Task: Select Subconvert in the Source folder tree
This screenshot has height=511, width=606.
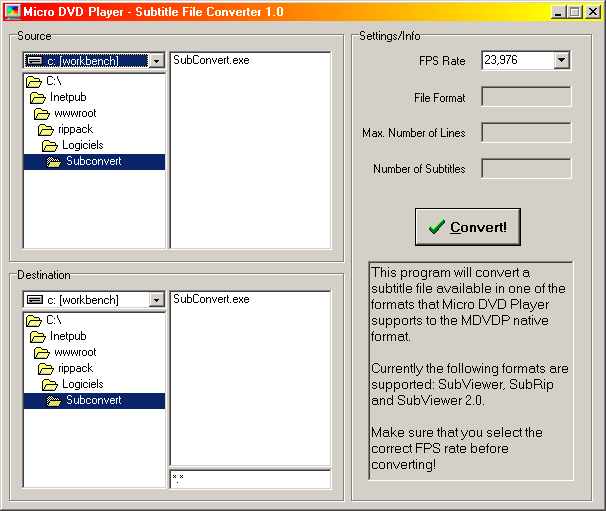Action: (x=94, y=161)
